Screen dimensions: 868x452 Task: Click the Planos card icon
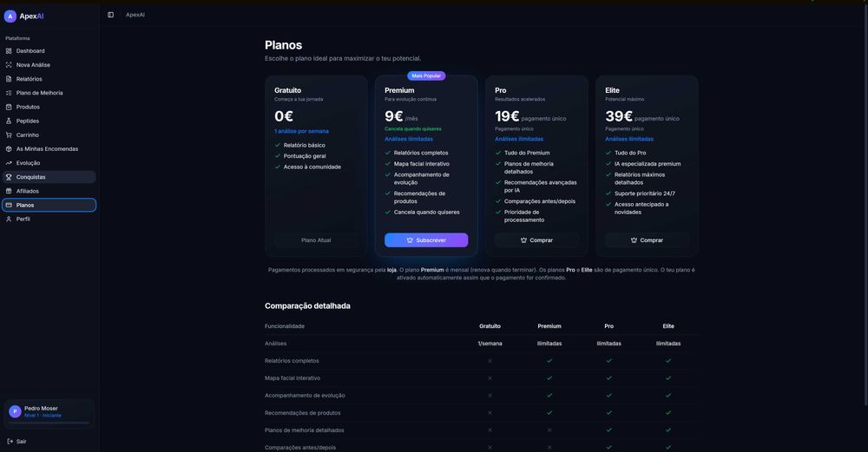coord(9,206)
